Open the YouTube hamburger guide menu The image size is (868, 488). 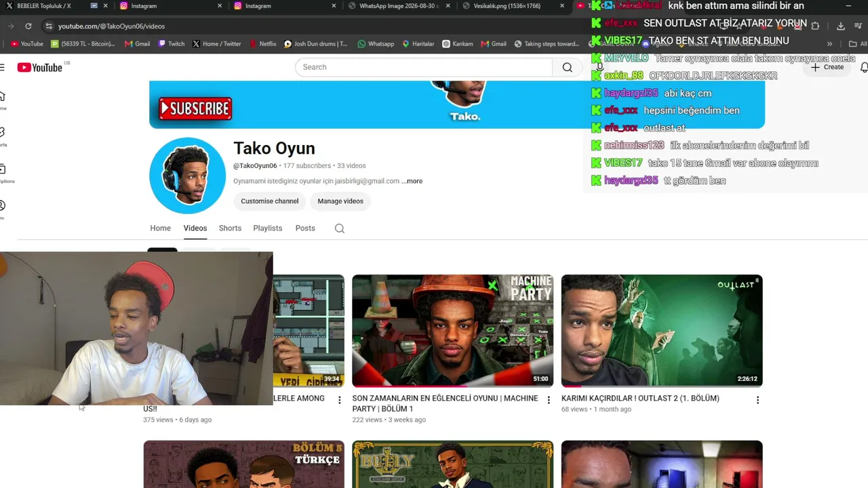coord(3,67)
